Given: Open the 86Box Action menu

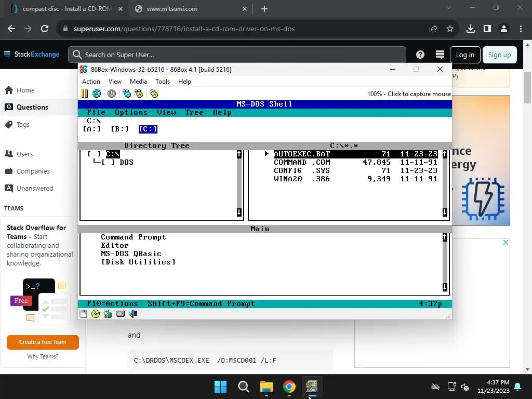Looking at the screenshot, I should click(91, 82).
